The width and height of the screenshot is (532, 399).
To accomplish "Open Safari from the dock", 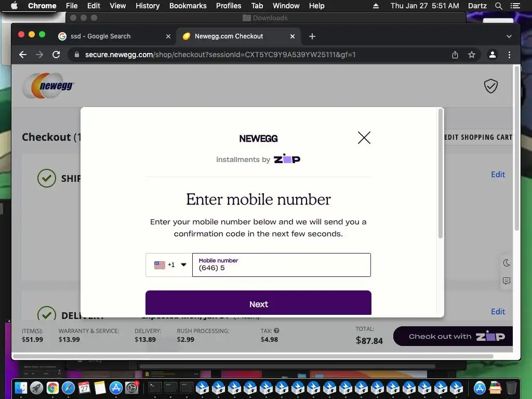I will tap(68, 388).
